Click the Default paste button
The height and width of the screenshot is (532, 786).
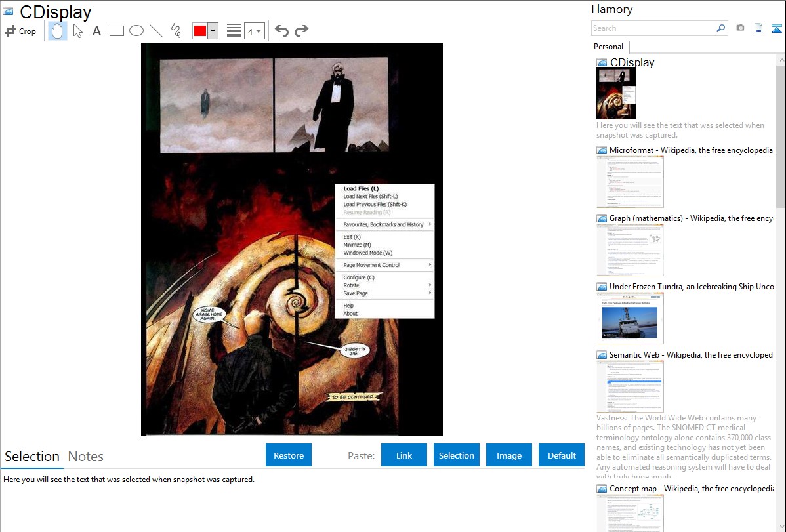(562, 455)
